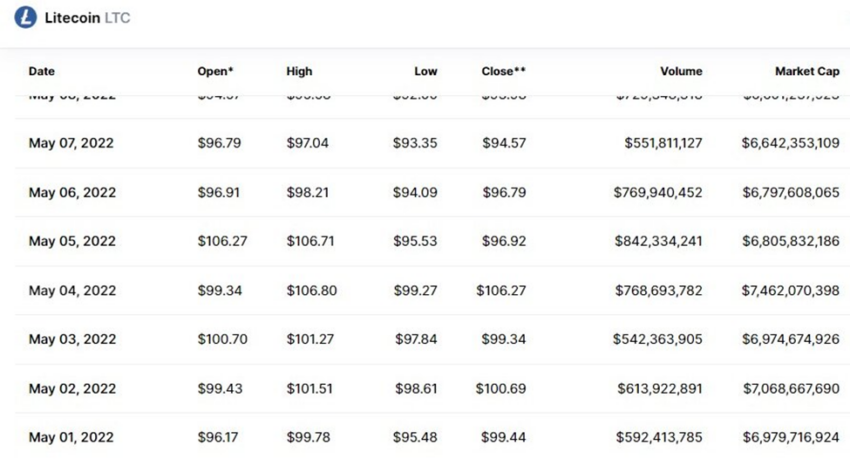Select the $7,462,070,398 market cap value

790,290
